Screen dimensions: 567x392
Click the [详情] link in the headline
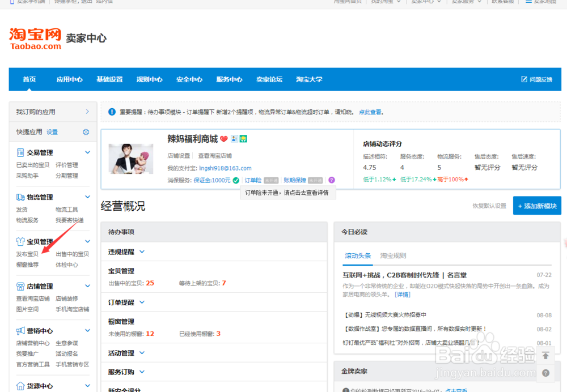(x=403, y=295)
